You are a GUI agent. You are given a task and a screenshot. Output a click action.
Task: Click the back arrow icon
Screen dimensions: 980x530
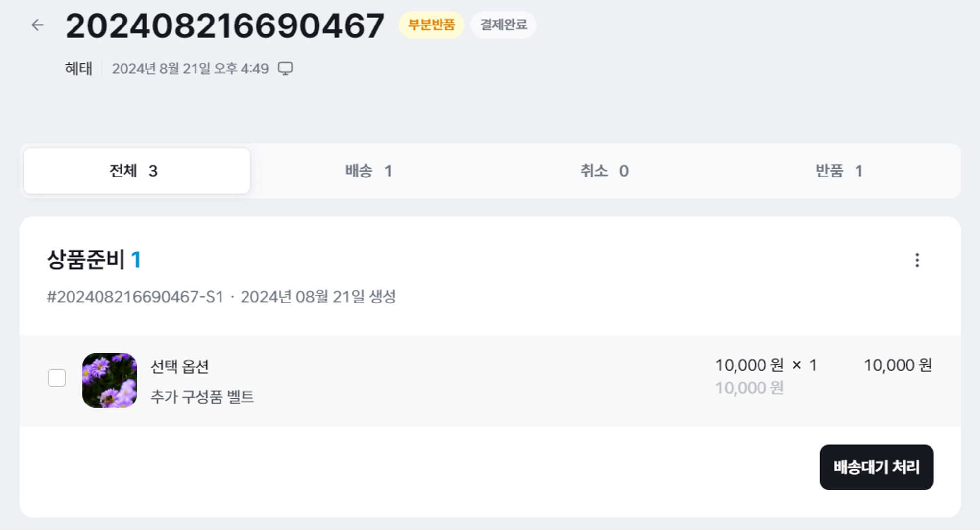click(x=37, y=25)
